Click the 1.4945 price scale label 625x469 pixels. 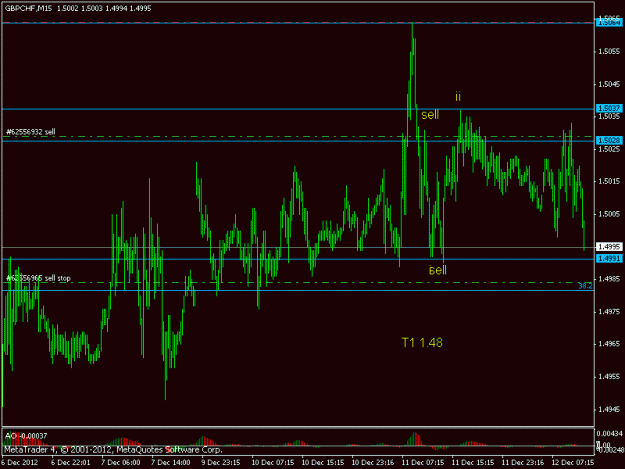click(x=609, y=409)
